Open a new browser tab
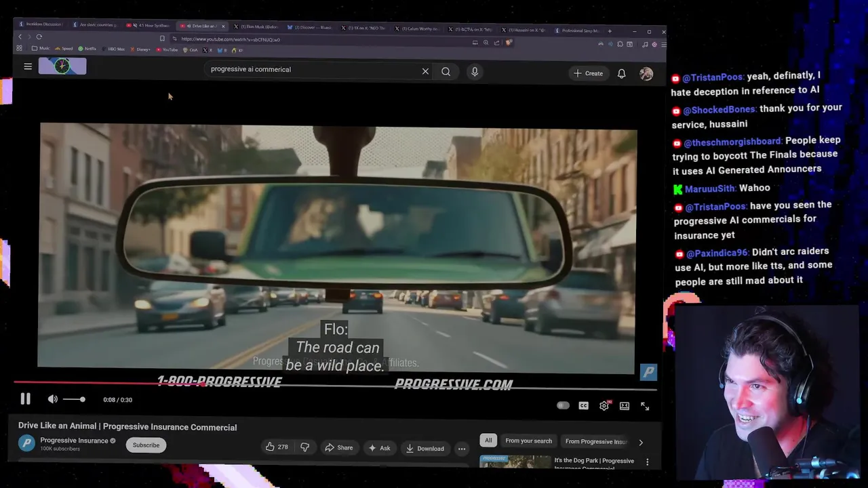The height and width of the screenshot is (488, 868). (610, 30)
